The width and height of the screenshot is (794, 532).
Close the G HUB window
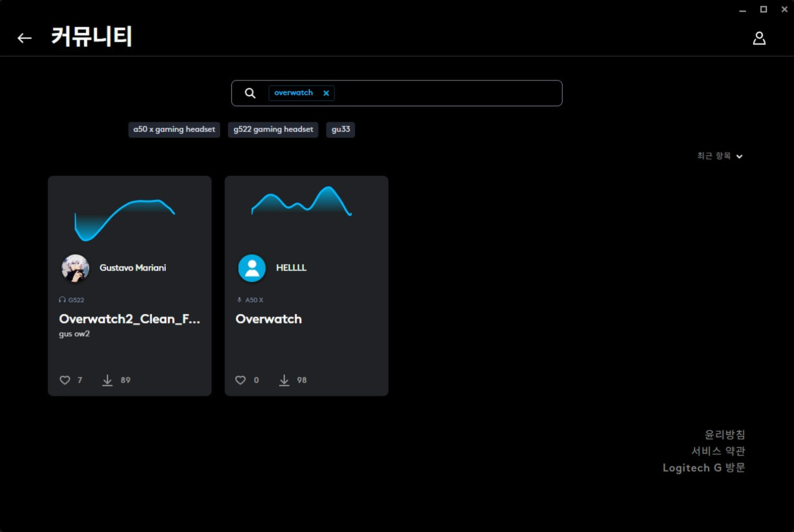tap(785, 9)
